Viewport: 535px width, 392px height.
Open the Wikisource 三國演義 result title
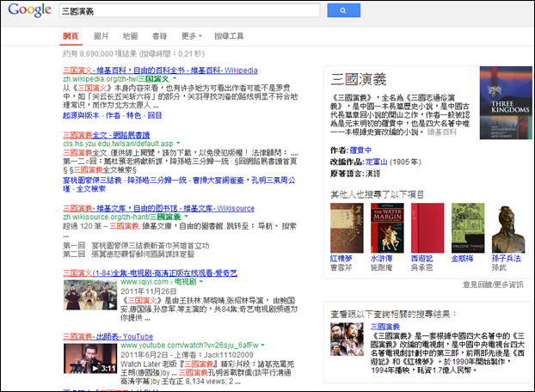[158, 208]
